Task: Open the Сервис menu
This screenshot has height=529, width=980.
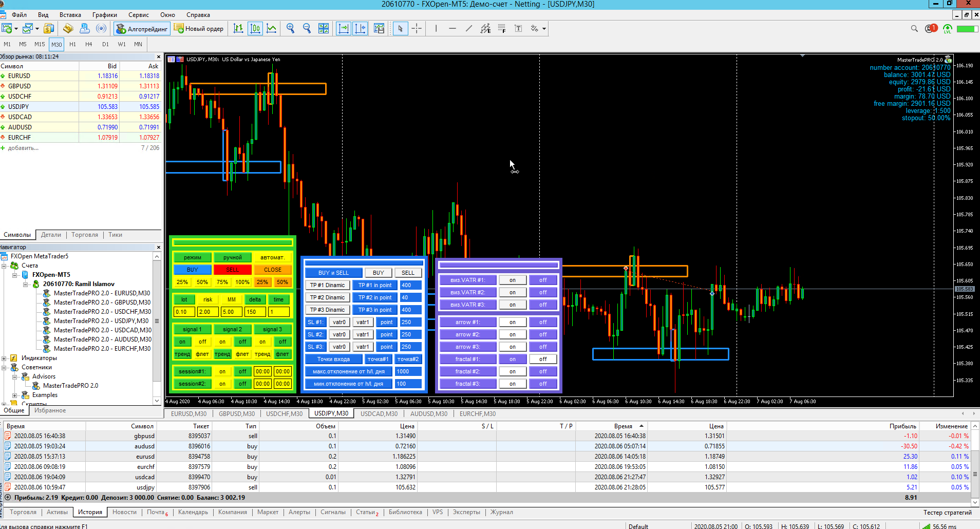Action: 138,15
